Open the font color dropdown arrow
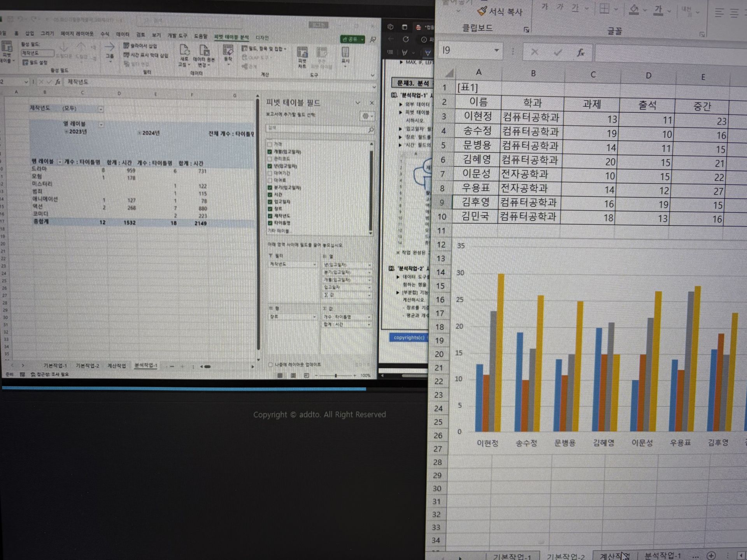Viewport: 747px width, 560px height. pyautogui.click(x=669, y=11)
